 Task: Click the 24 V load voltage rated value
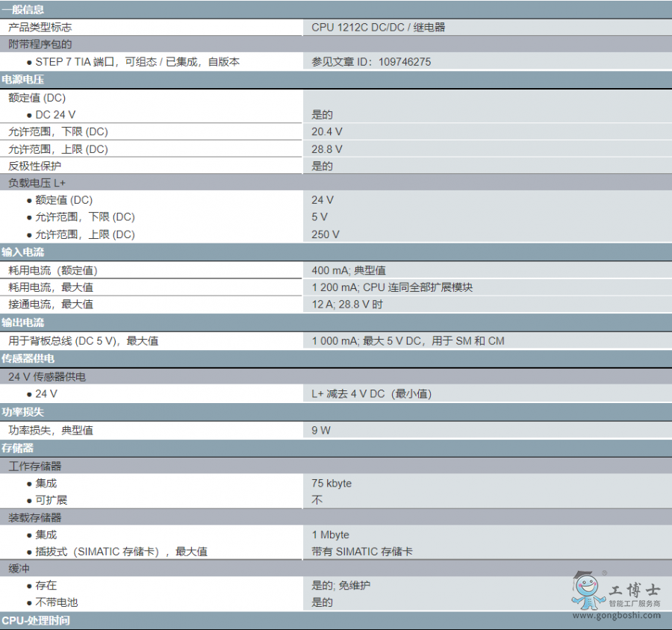point(323,200)
